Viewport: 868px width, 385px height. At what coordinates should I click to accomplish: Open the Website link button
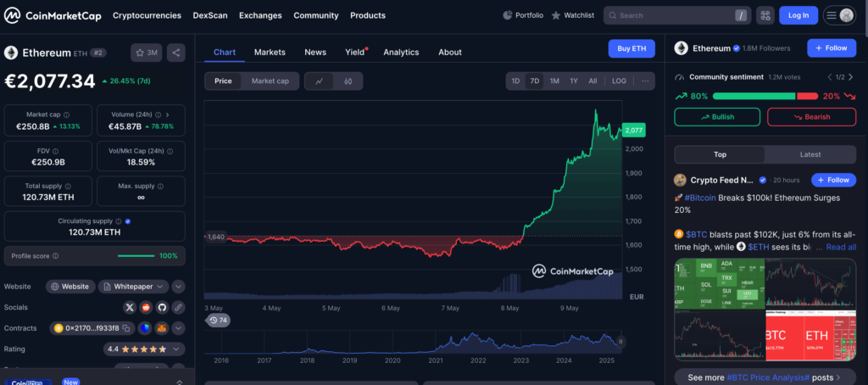(70, 287)
